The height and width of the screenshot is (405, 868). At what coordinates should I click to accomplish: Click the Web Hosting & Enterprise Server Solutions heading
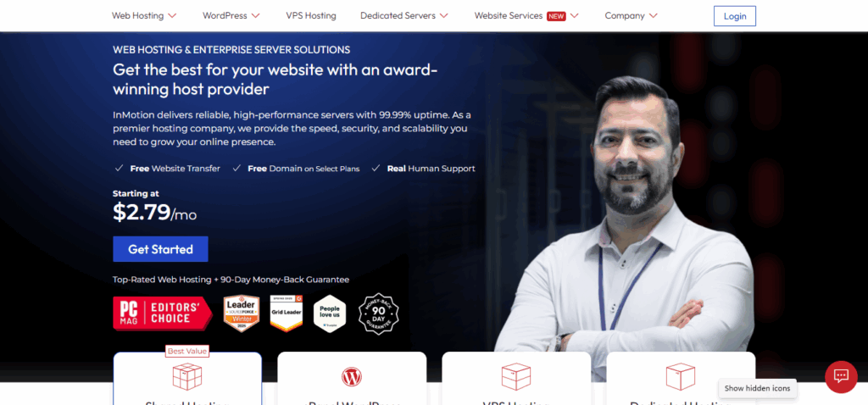(x=231, y=50)
